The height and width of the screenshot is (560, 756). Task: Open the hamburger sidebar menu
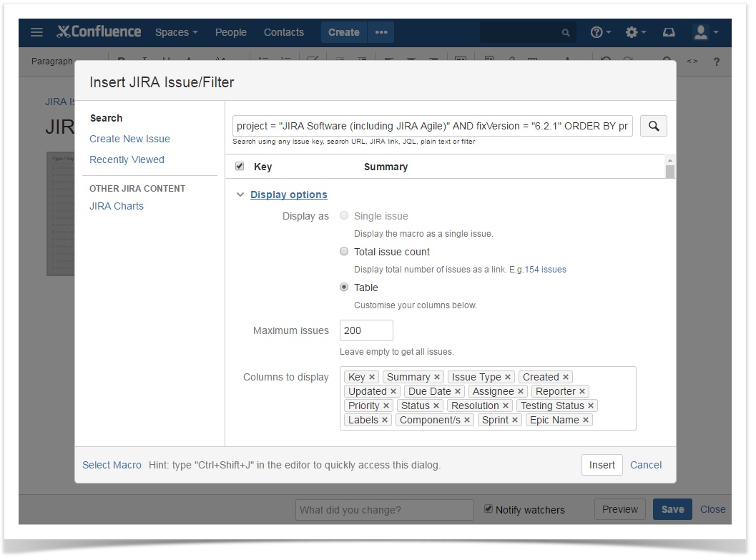pyautogui.click(x=36, y=32)
